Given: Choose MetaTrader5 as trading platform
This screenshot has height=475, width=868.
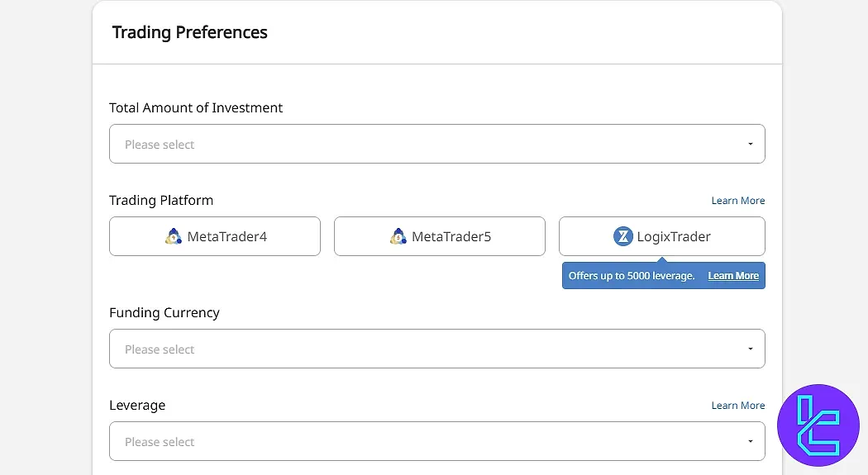Looking at the screenshot, I should pyautogui.click(x=439, y=236).
